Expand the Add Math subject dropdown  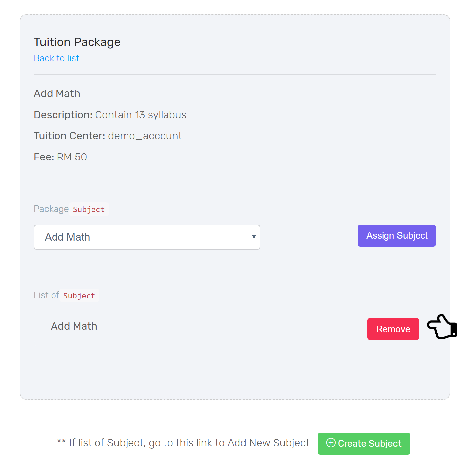point(147,237)
